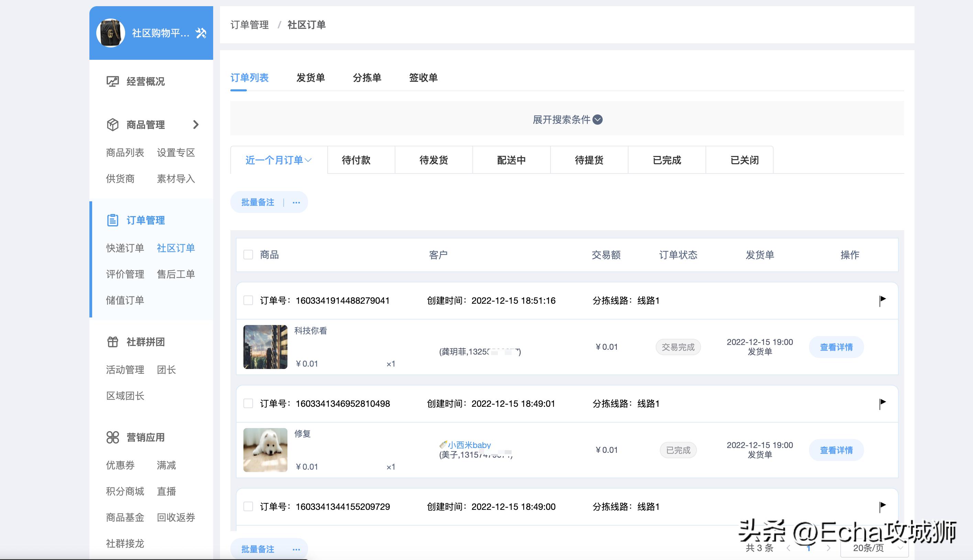Check the select-all checkbox in table header
The width and height of the screenshot is (973, 560).
(x=248, y=255)
